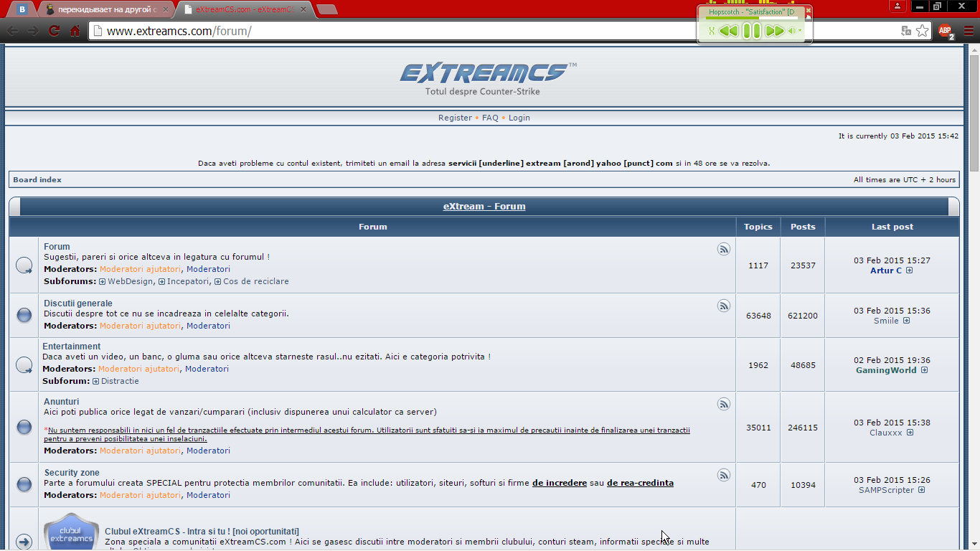
Task: View latest post icon next to SAMPScripter
Action: [921, 490]
